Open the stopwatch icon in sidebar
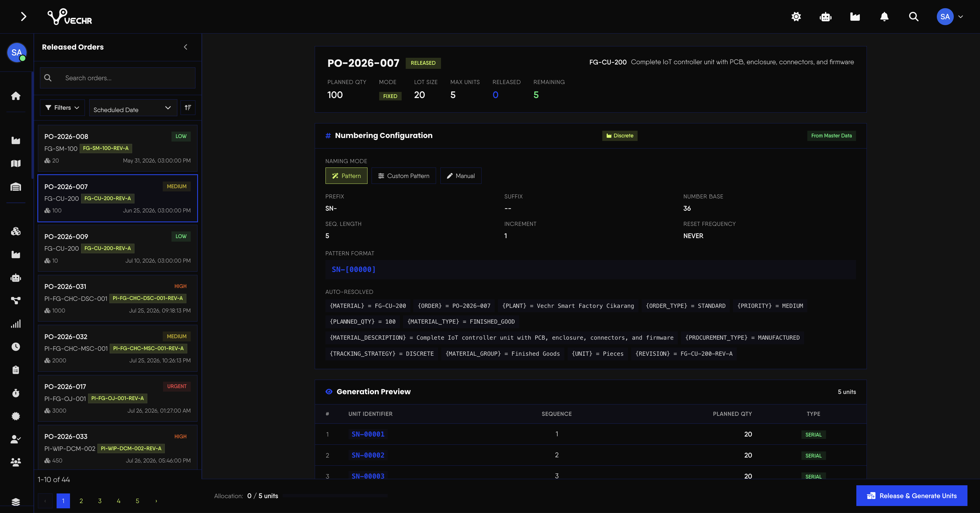Screen dimensions: 980x513 click(15, 393)
